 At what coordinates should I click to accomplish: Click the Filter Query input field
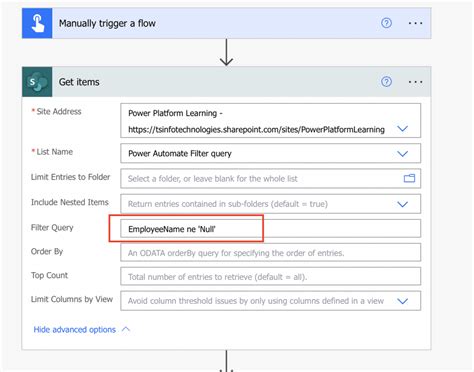click(270, 229)
